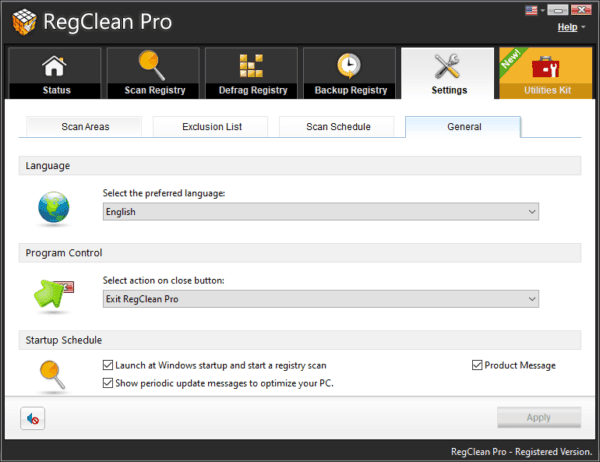Click the RegClean Pro title text
600x462 pixels.
[108, 21]
